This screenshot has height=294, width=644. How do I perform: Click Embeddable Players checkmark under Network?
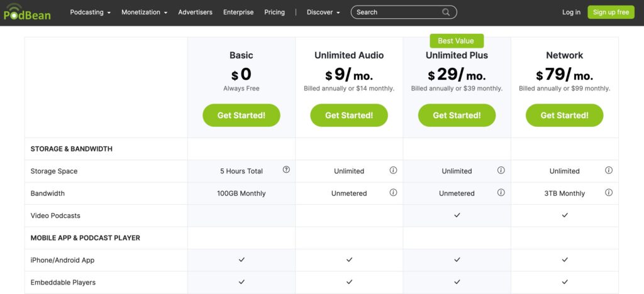(x=565, y=281)
